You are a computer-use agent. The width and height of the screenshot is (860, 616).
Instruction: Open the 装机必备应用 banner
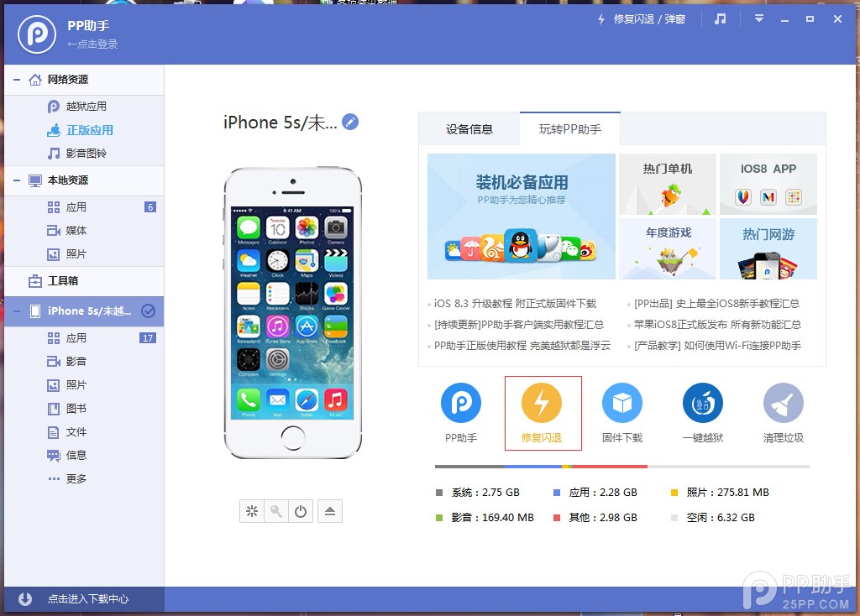522,217
